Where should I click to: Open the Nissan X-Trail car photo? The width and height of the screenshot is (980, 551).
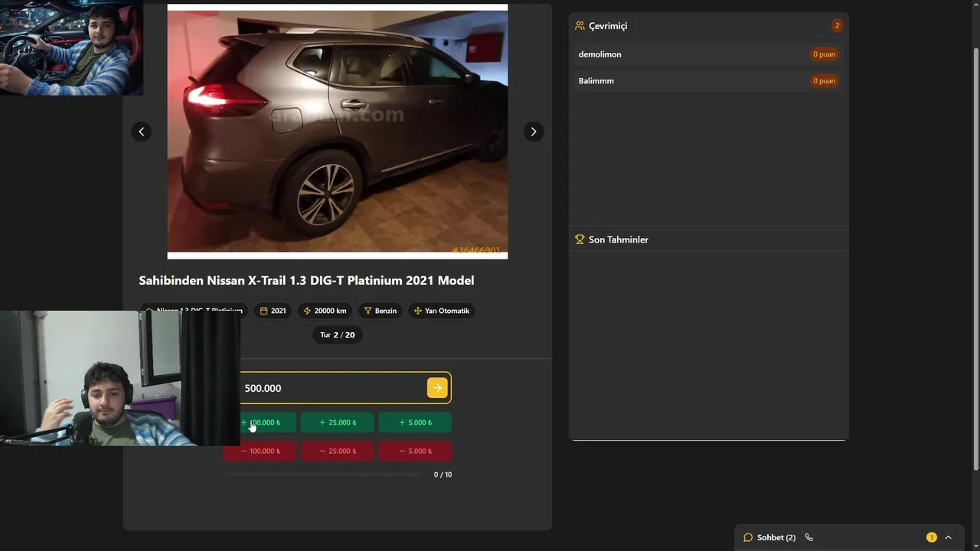click(x=337, y=132)
